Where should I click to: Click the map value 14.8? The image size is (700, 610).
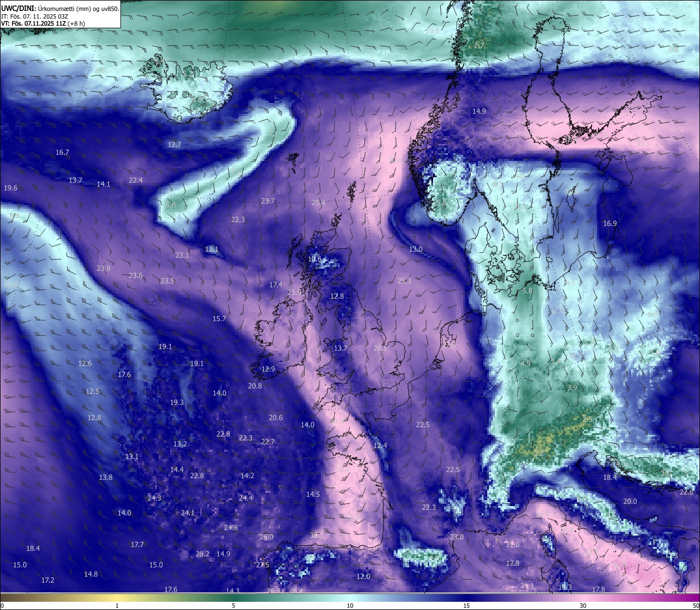pos(91,574)
